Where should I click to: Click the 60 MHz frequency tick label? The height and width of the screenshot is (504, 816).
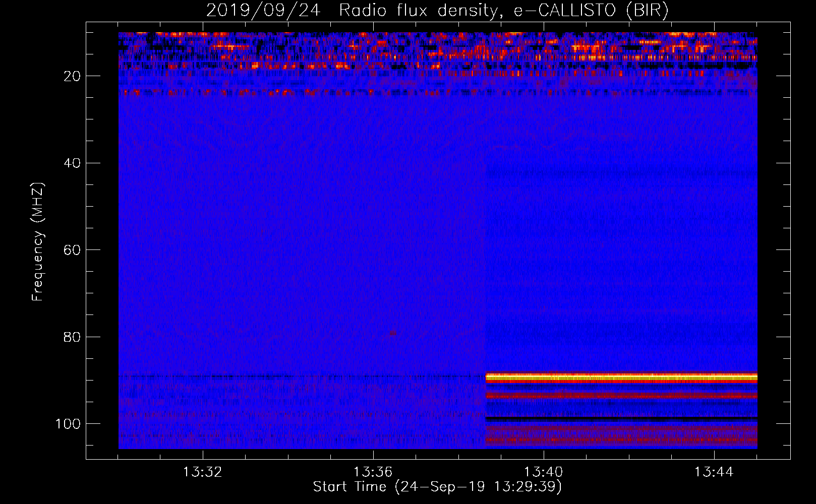pos(73,250)
